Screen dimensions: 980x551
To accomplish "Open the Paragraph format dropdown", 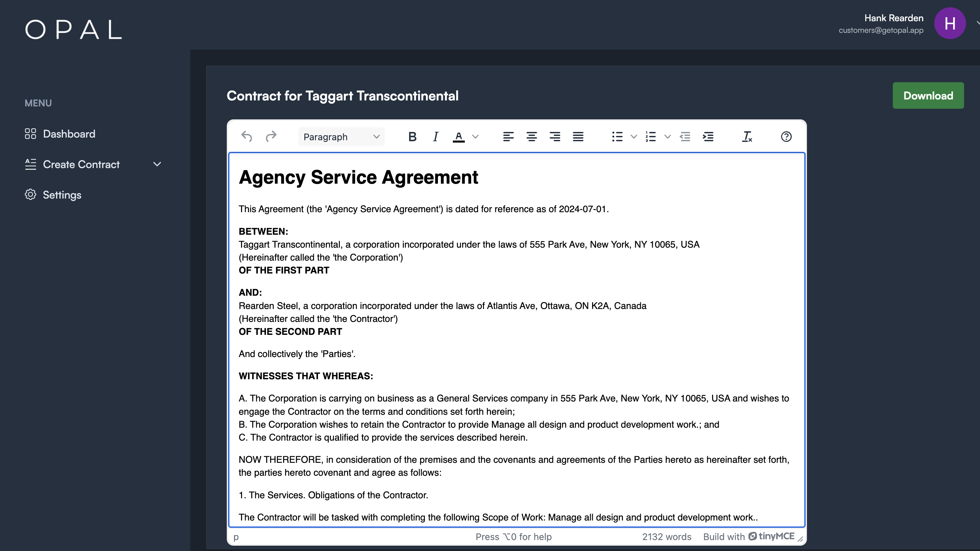I will click(x=341, y=137).
